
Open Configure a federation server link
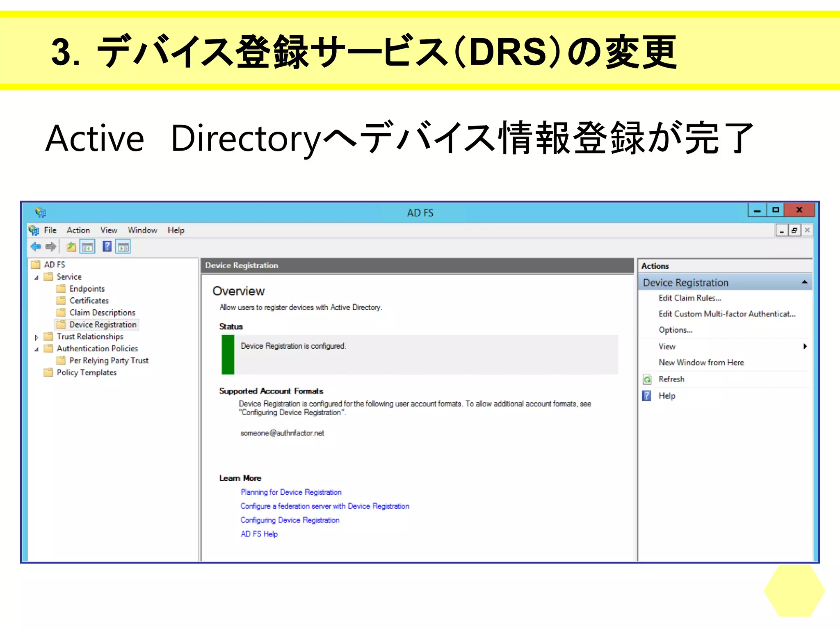point(325,506)
